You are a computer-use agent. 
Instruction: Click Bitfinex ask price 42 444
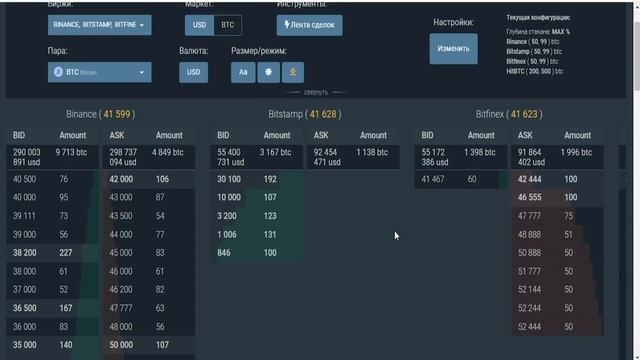[530, 179]
